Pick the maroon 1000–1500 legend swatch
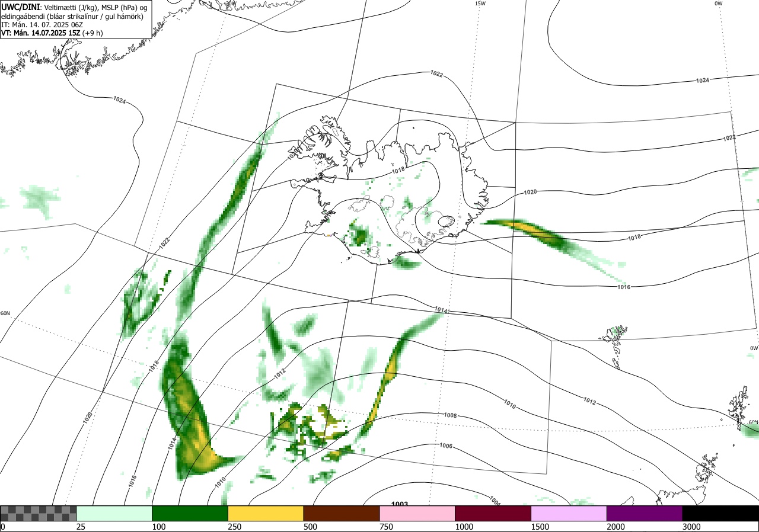 tap(493, 513)
